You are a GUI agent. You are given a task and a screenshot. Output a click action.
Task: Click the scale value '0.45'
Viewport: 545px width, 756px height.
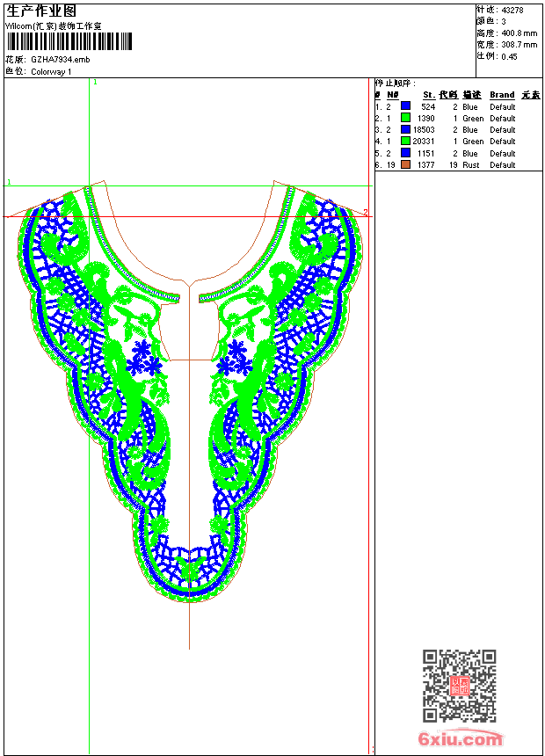point(509,57)
